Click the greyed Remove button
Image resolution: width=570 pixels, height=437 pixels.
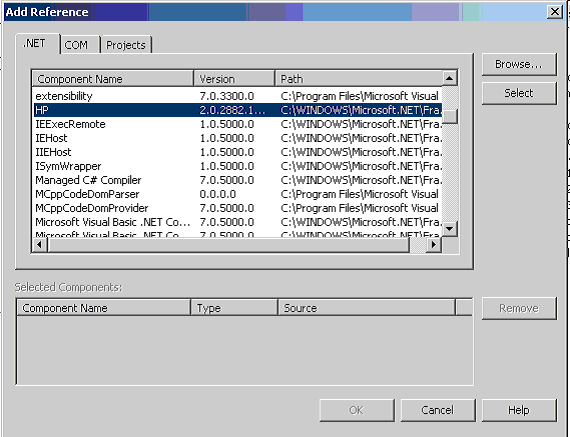pyautogui.click(x=519, y=308)
